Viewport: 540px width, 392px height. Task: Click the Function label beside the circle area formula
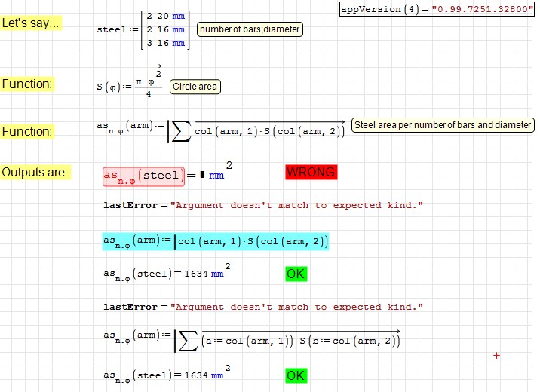pos(27,84)
